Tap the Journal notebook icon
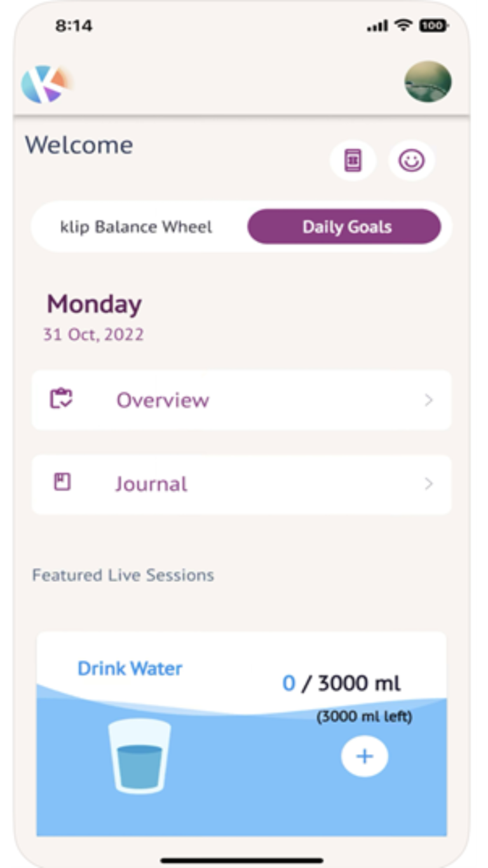This screenshot has width=488, height=868. [62, 483]
